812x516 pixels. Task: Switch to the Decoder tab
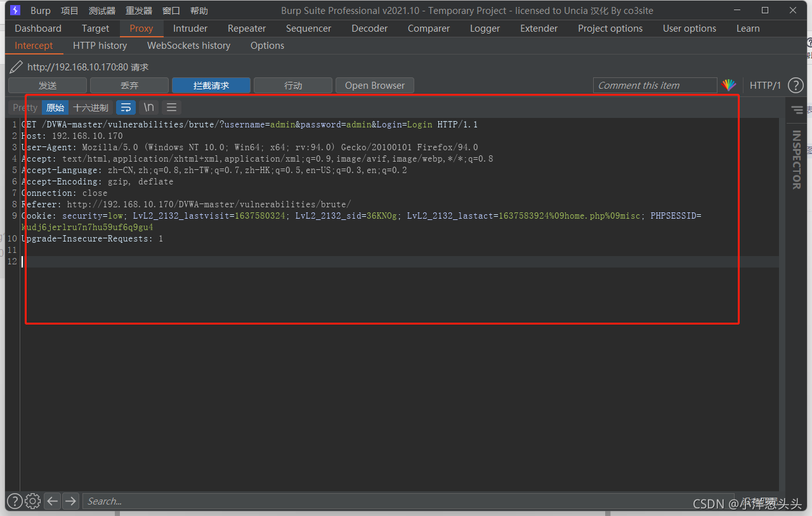tap(369, 28)
